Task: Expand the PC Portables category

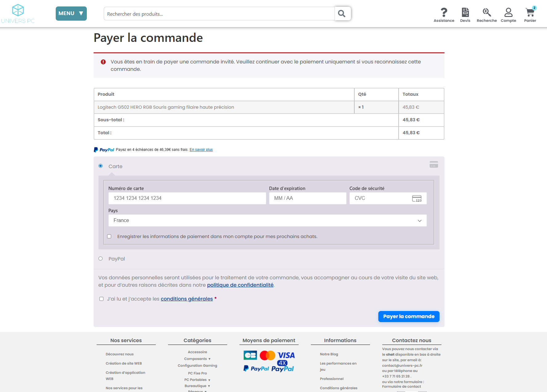Action: (197, 379)
